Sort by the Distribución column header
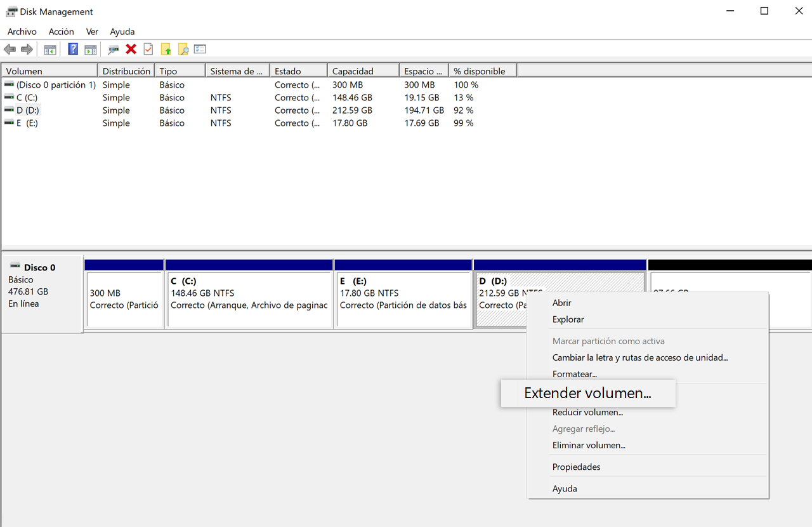The width and height of the screenshot is (812, 527). 126,71
